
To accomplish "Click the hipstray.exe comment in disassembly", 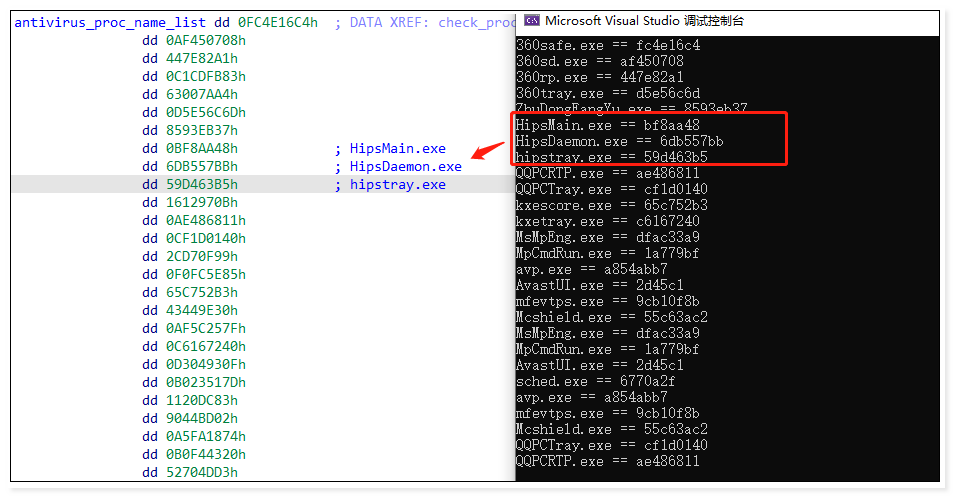I will click(397, 184).
